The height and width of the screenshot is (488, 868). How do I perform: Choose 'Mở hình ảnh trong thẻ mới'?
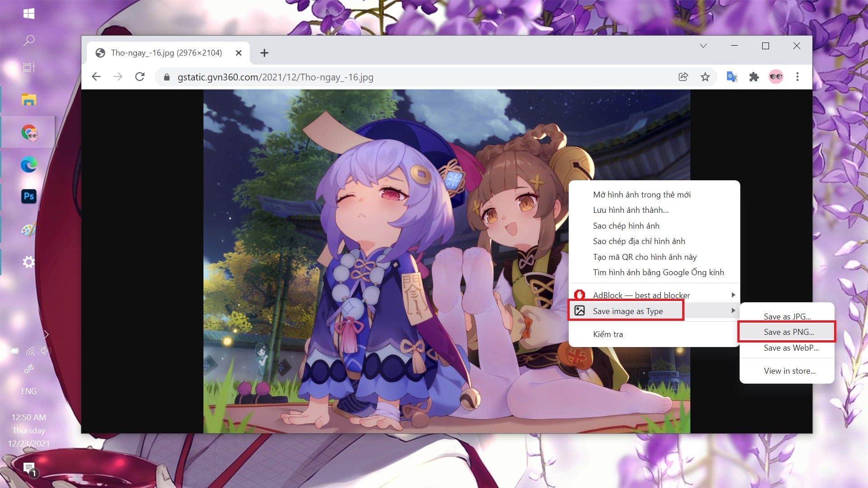[654, 195]
